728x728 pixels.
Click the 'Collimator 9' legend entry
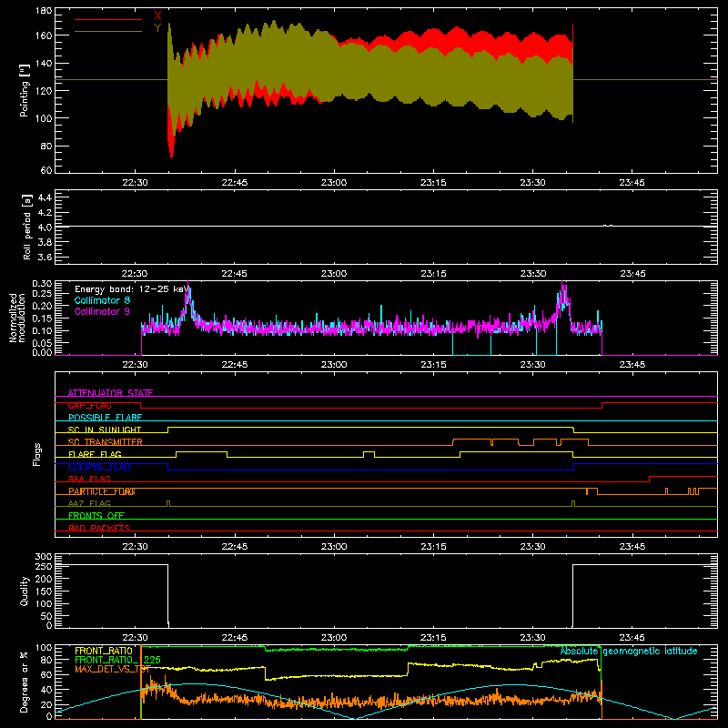102,311
